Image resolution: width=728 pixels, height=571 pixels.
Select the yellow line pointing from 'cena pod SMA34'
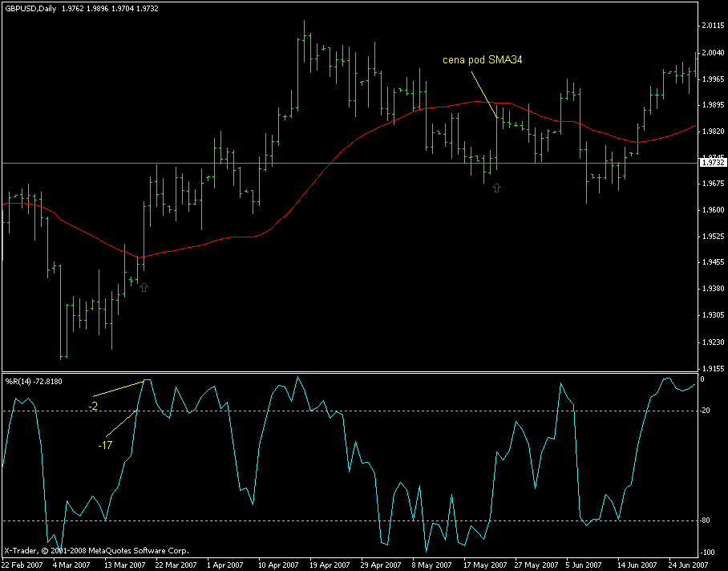pos(484,95)
